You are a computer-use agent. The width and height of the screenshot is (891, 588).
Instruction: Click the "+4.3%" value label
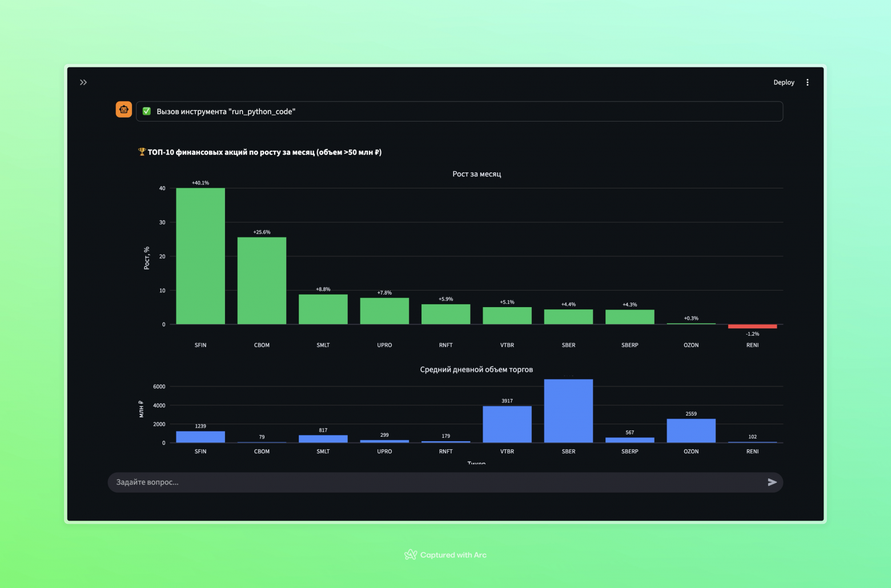630,305
